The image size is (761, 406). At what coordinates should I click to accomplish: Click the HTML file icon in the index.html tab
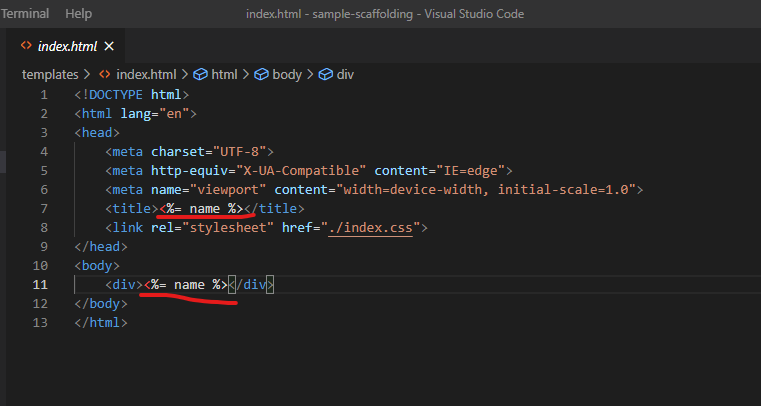pos(26,46)
